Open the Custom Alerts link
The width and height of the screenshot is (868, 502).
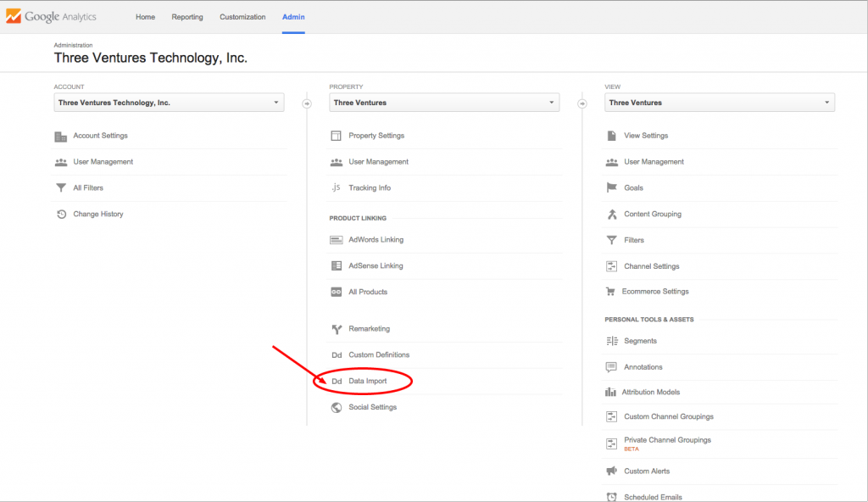pyautogui.click(x=647, y=471)
